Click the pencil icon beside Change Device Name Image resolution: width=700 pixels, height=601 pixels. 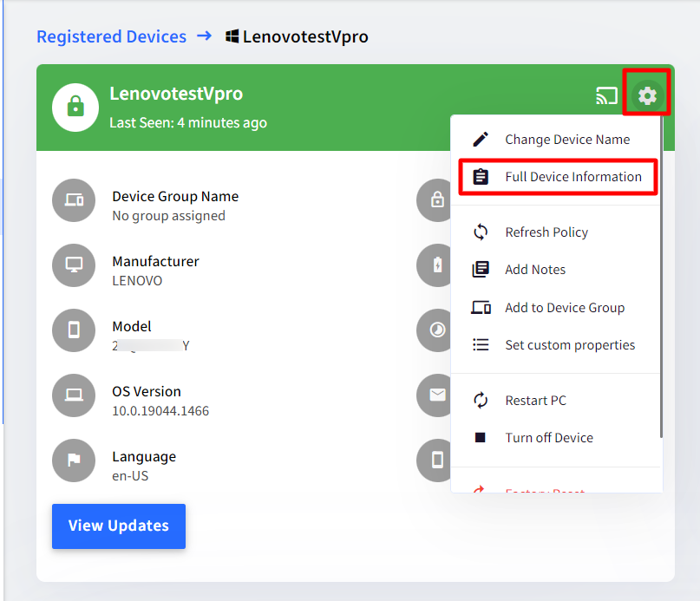[481, 140]
